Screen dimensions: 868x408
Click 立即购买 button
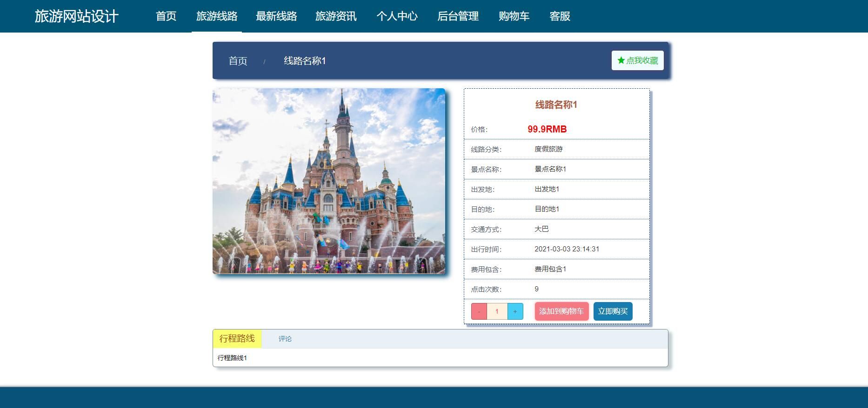[x=613, y=311]
